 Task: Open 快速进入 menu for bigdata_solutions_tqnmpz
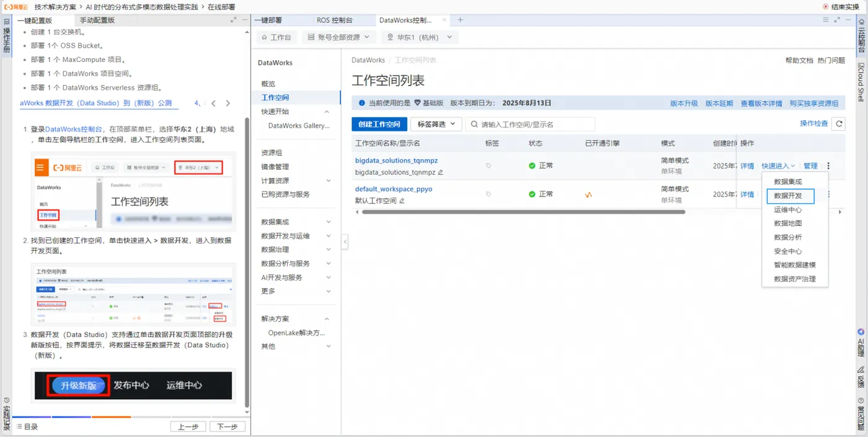[x=779, y=166]
